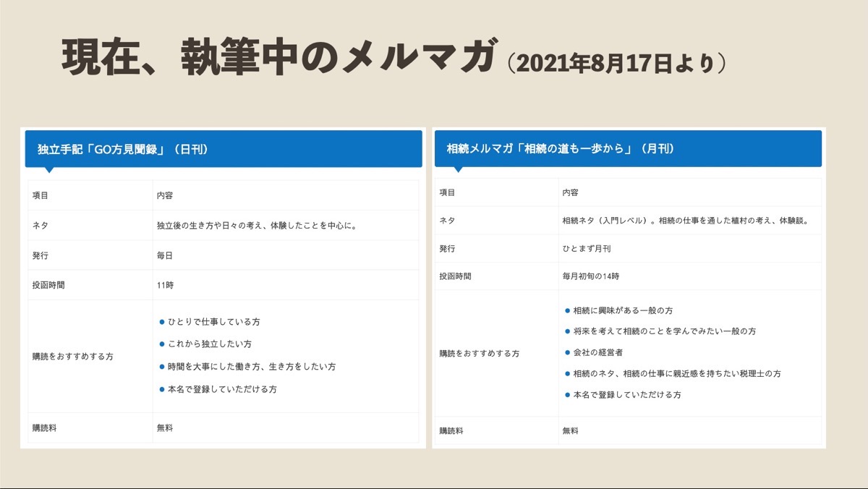Select the ひとまず月刊 cell
The image size is (868, 489).
coord(690,248)
